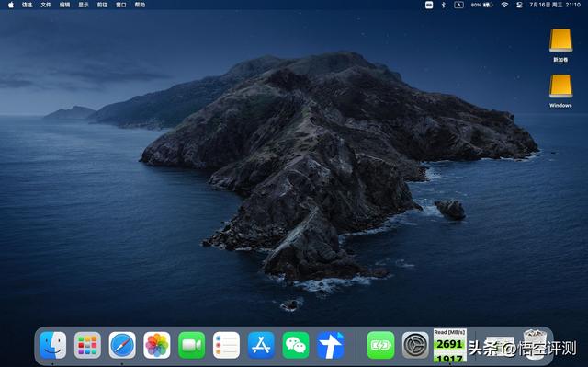Image resolution: width=588 pixels, height=367 pixels.
Task: Select the 新加卷 drive on desktop
Action: tap(560, 45)
